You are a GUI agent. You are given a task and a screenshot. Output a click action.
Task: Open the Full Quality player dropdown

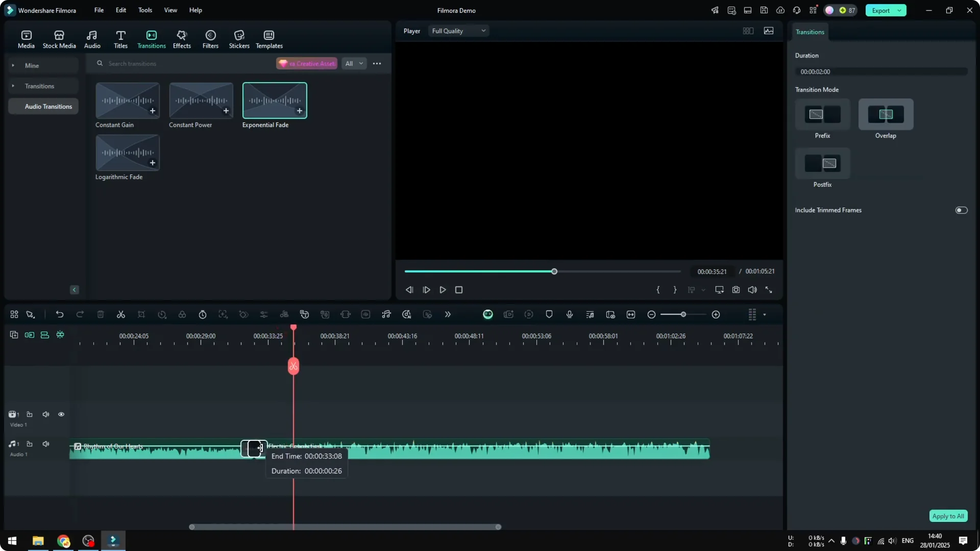click(458, 31)
